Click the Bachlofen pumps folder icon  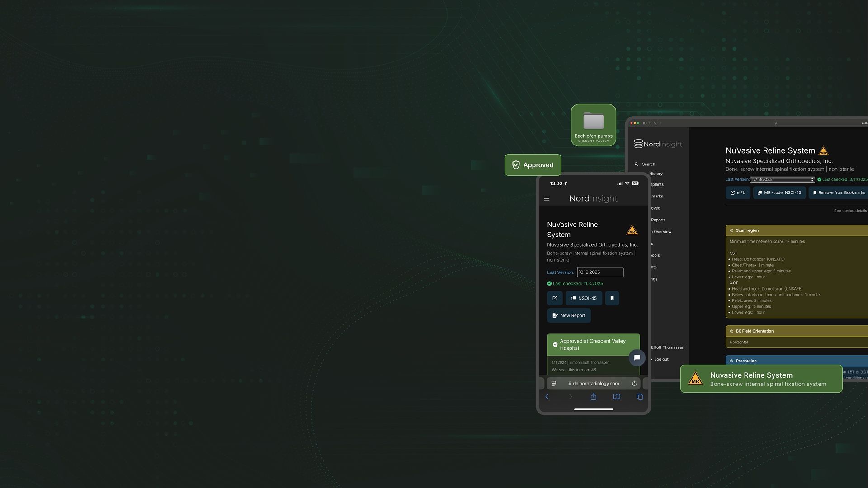593,122
